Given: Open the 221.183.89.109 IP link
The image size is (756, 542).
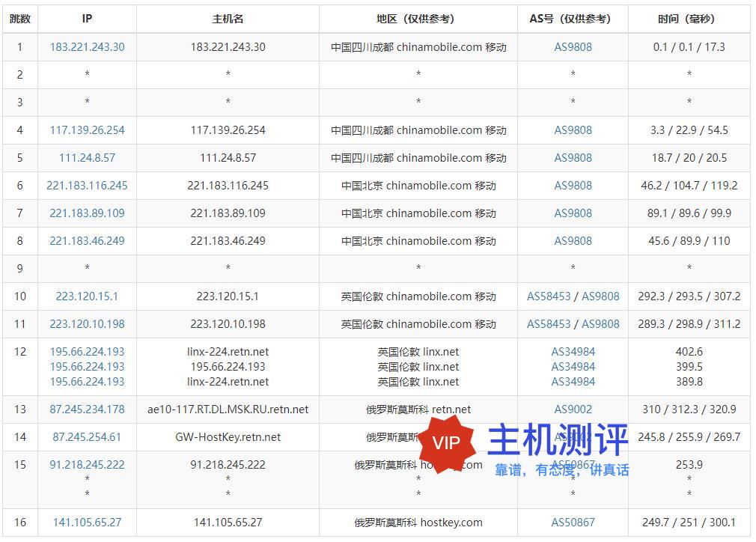Looking at the screenshot, I should click(x=88, y=213).
